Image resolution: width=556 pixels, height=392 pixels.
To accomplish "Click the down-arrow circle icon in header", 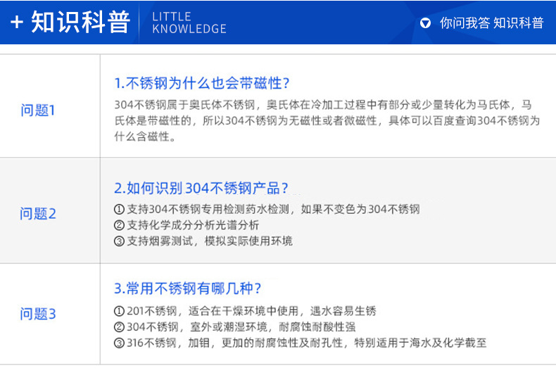I will click(x=425, y=23).
